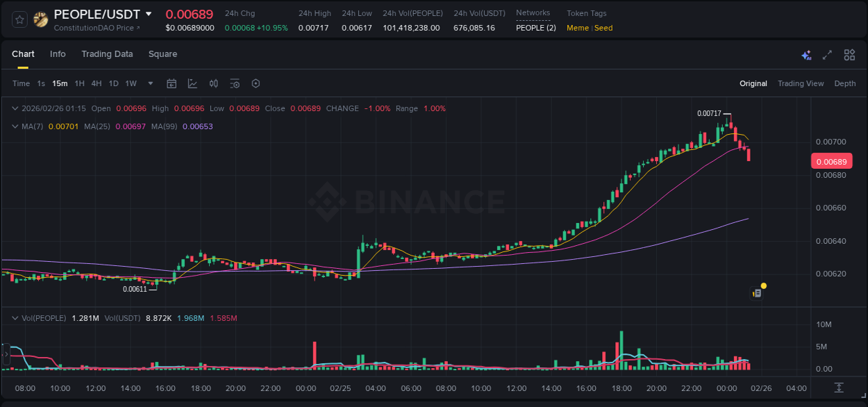
Task: Open the candlestick display options icon
Action: pyautogui.click(x=213, y=83)
